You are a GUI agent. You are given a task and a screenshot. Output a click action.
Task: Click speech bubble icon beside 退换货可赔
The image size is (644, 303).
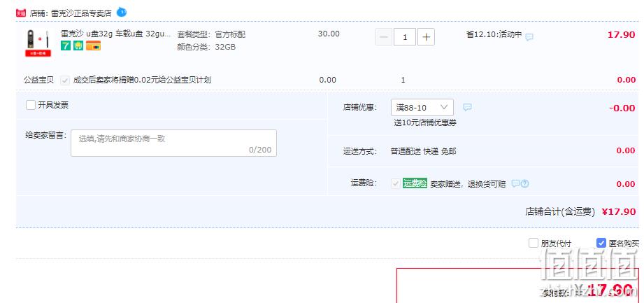coord(516,183)
